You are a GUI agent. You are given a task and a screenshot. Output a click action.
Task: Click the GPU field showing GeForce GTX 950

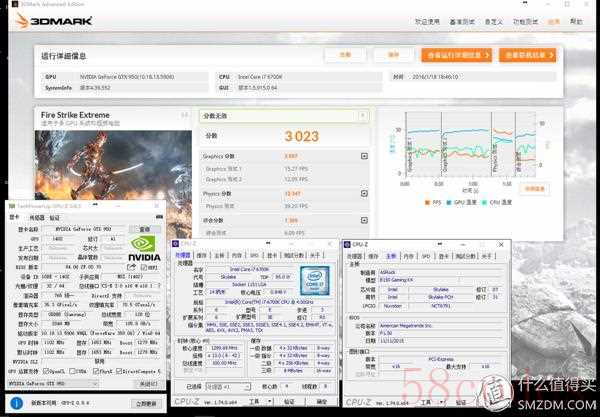(x=143, y=77)
